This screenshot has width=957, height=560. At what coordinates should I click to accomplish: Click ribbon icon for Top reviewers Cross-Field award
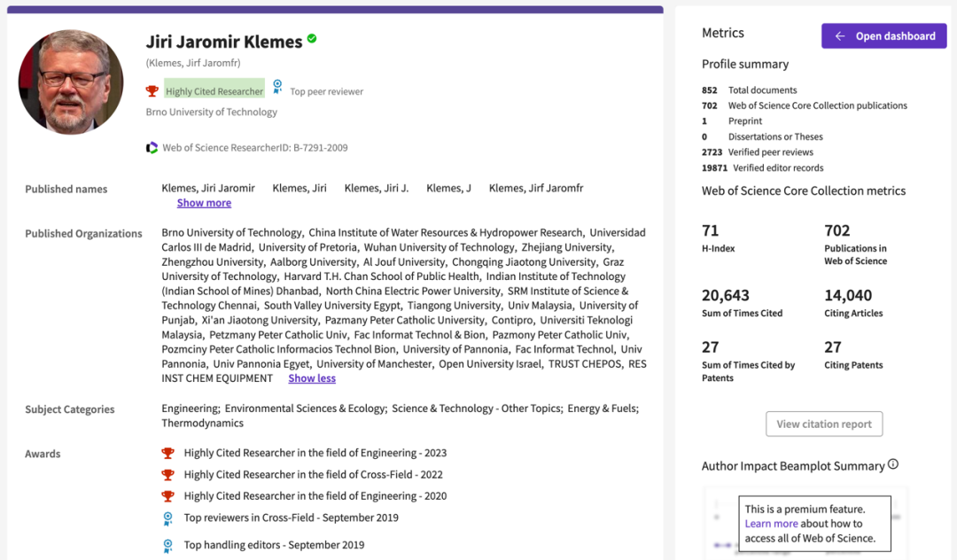coord(167,518)
